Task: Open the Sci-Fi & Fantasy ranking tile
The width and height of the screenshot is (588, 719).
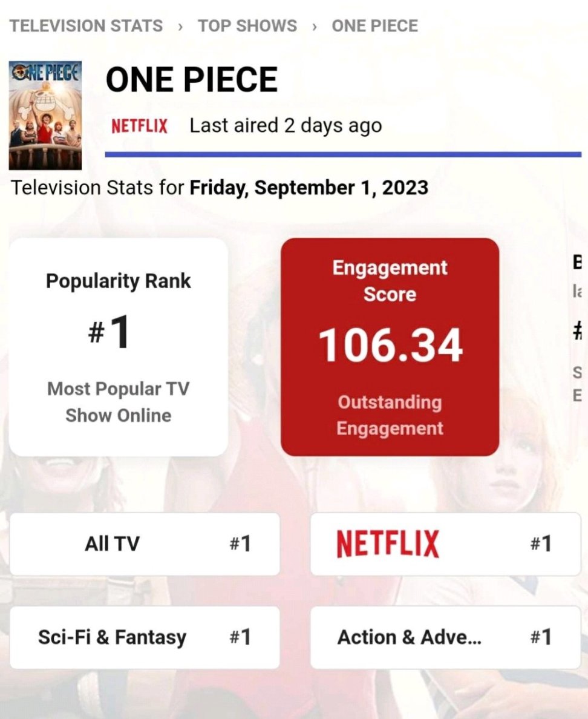Action: coord(145,637)
